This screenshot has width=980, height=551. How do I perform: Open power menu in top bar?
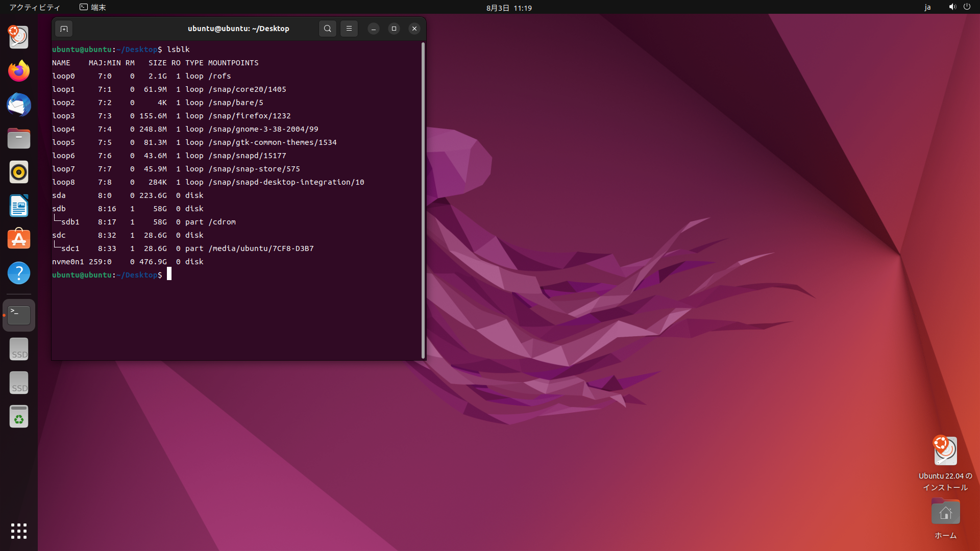(x=967, y=7)
